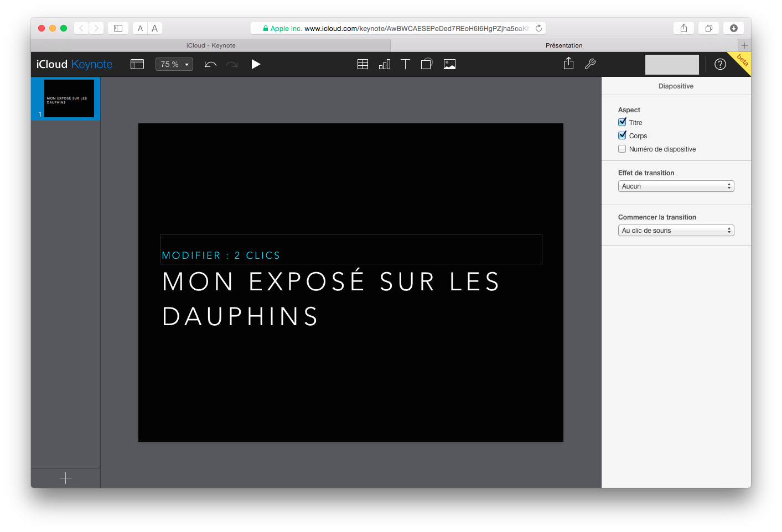This screenshot has height=532, width=782.
Task: Disable the Corps checkbox
Action: click(622, 135)
